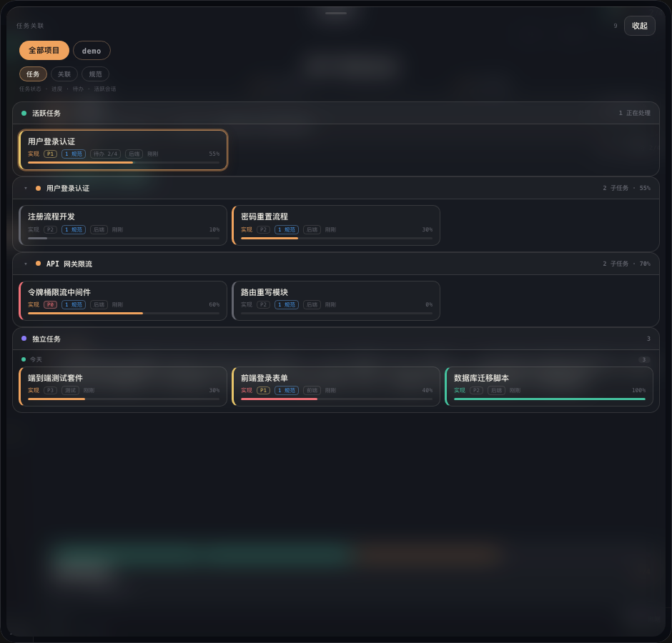
Task: Click the 测试 tag on 端到端测试套件
Action: point(70,390)
